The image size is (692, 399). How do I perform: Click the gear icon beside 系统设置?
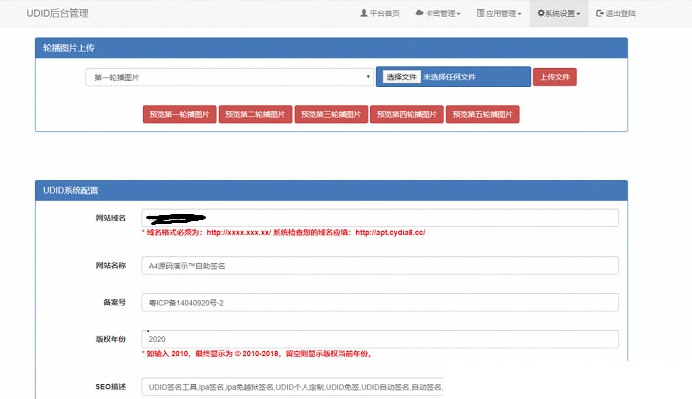point(541,13)
